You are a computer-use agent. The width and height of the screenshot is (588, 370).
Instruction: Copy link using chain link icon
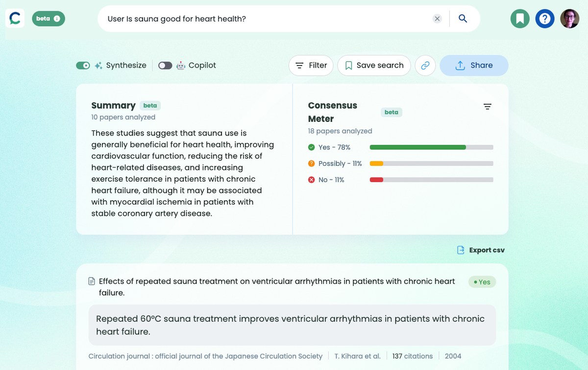[425, 66]
